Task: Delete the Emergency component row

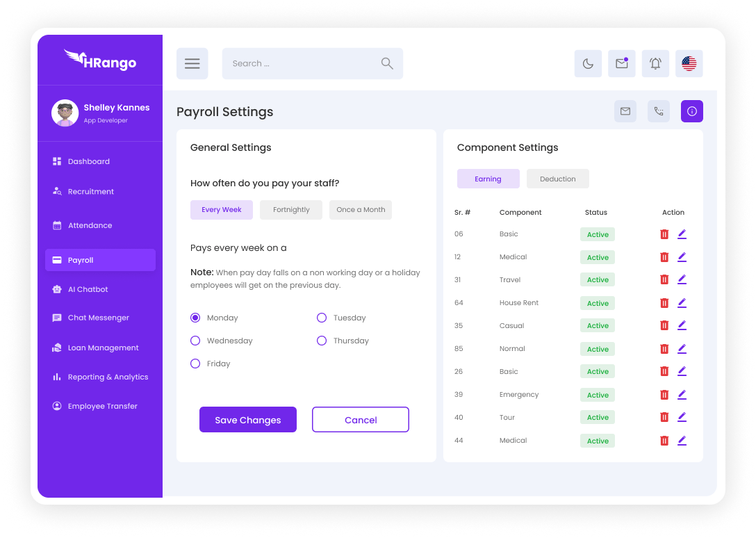Action: pos(664,395)
